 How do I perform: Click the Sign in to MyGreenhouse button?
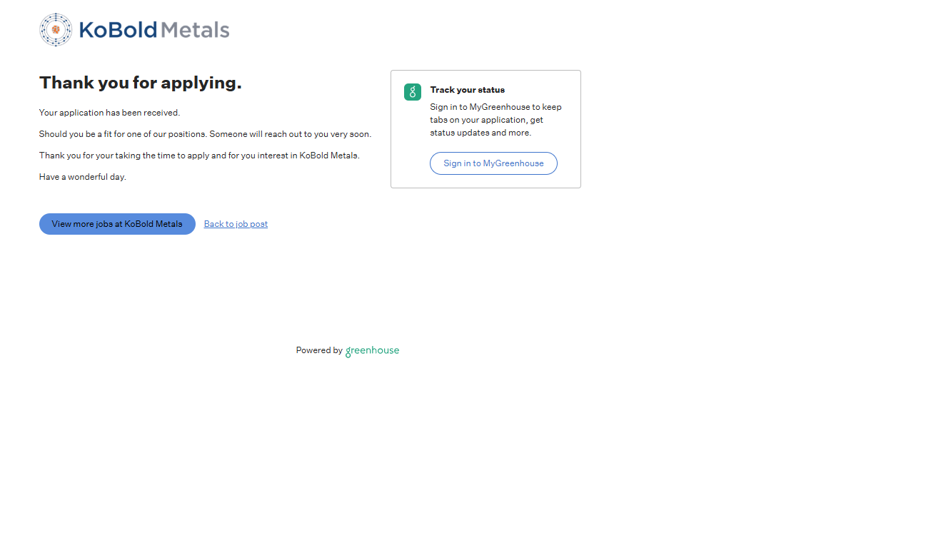pyautogui.click(x=493, y=163)
